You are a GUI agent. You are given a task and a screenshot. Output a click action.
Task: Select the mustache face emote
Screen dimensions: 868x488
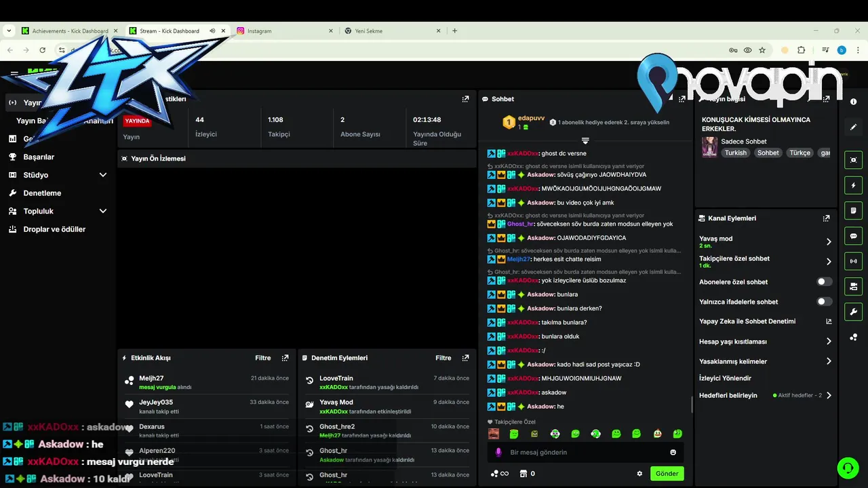(494, 434)
